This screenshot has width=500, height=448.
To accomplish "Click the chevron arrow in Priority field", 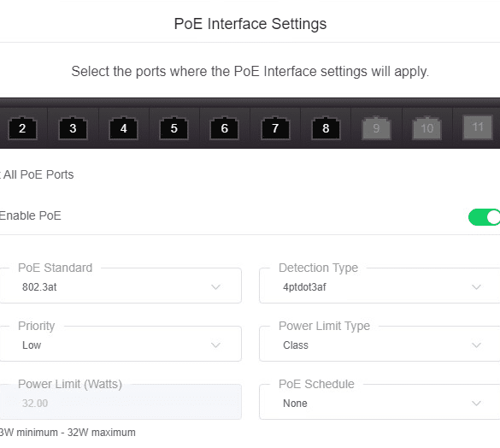I will click(x=216, y=345).
